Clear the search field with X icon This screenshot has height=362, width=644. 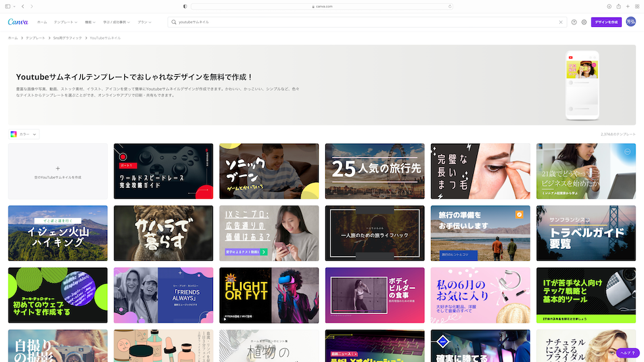click(x=561, y=22)
